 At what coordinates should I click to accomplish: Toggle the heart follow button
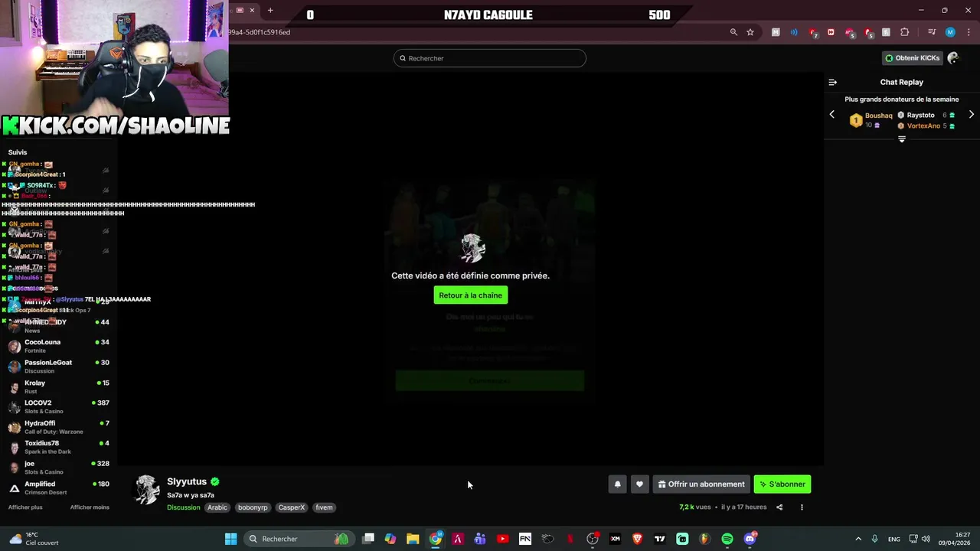tap(639, 484)
